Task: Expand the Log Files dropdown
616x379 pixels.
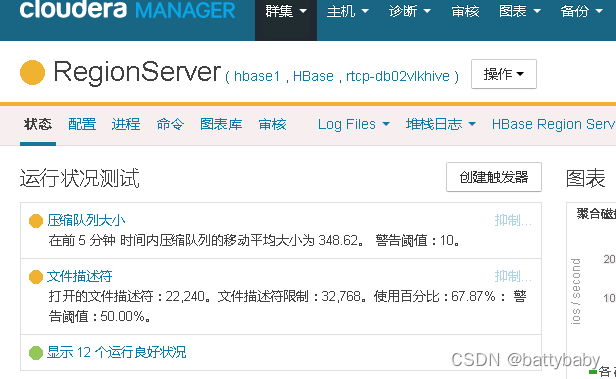Action: point(354,124)
